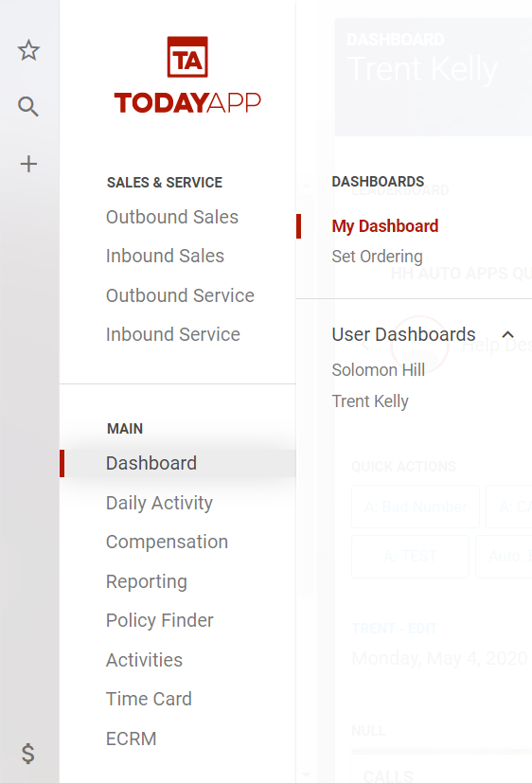
Task: View Trent Kelly's user dashboard
Action: [370, 401]
